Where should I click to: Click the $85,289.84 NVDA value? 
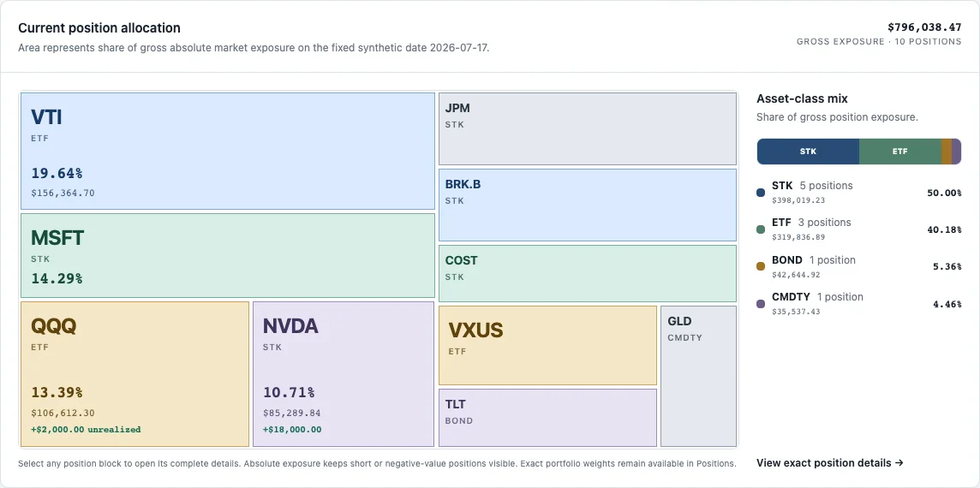click(x=292, y=413)
